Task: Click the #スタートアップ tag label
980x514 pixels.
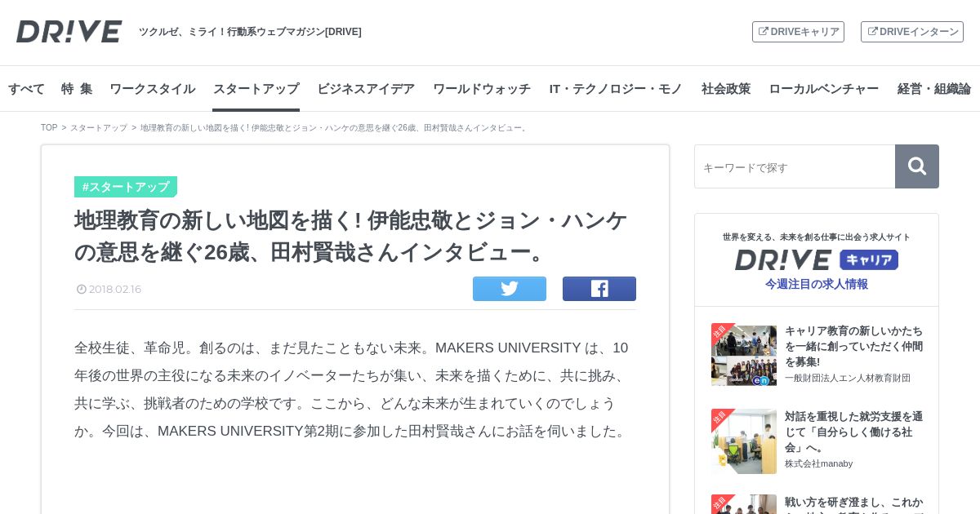Action: click(126, 187)
